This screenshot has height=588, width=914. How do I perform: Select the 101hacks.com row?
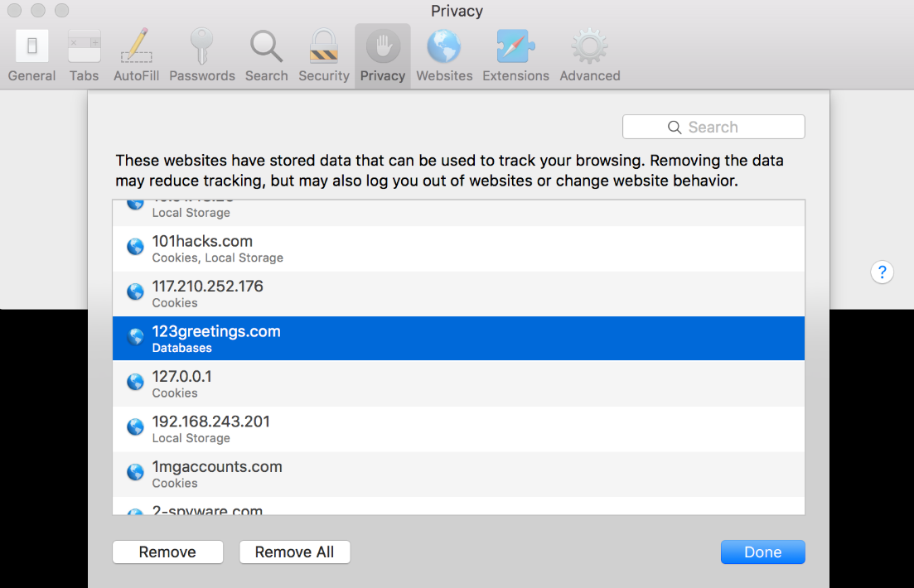click(x=459, y=248)
